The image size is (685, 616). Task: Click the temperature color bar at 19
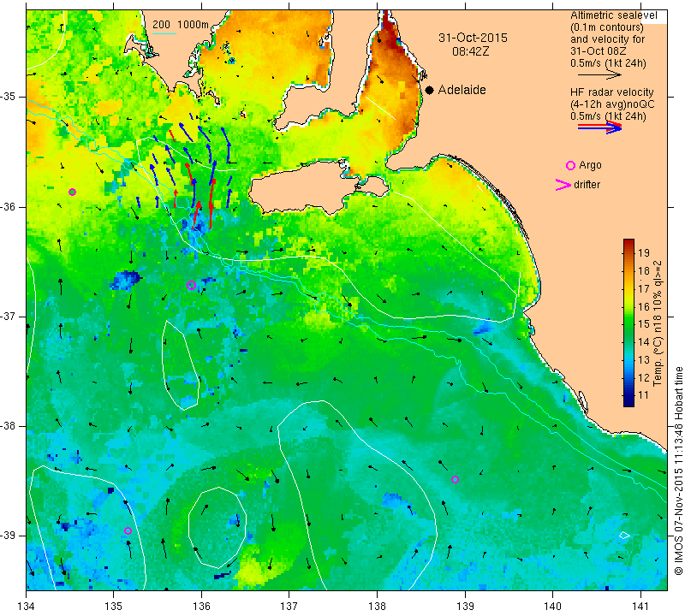tap(628, 252)
